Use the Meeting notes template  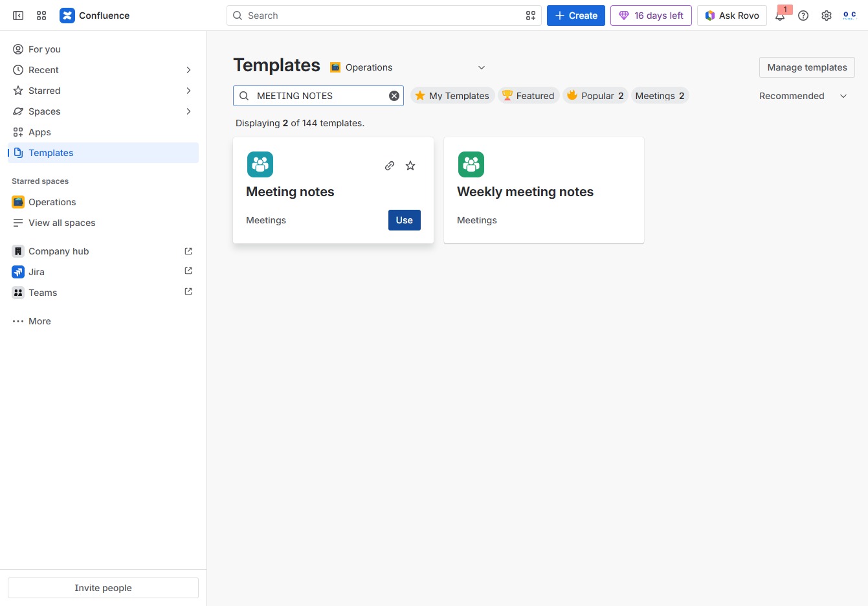coord(405,220)
